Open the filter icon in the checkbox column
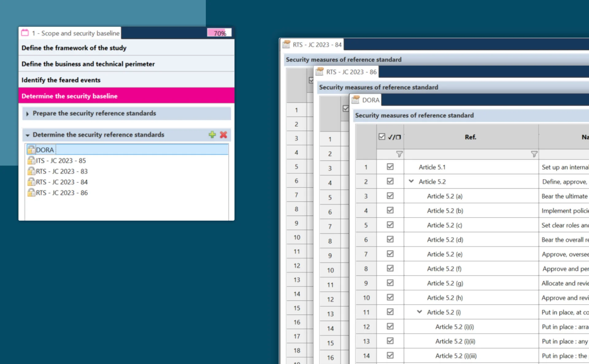Screen dimensions: 589x364 [399, 154]
